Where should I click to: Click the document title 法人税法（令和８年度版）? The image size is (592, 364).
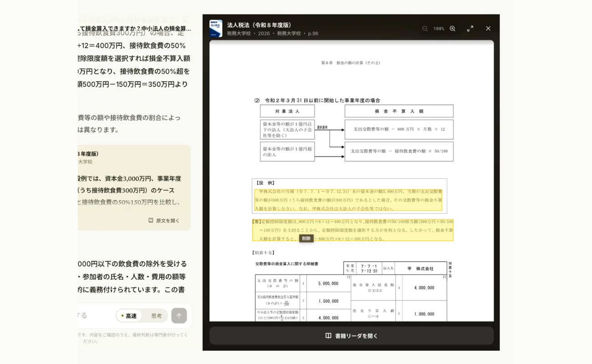tap(260, 25)
